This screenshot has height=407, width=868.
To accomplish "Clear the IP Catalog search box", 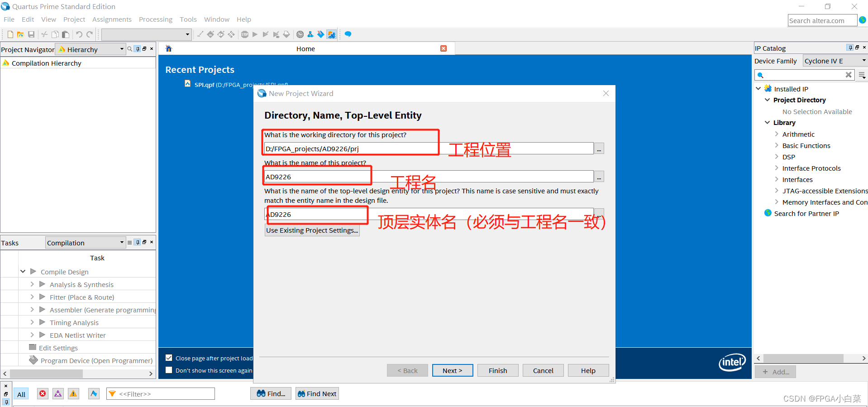I will click(849, 75).
